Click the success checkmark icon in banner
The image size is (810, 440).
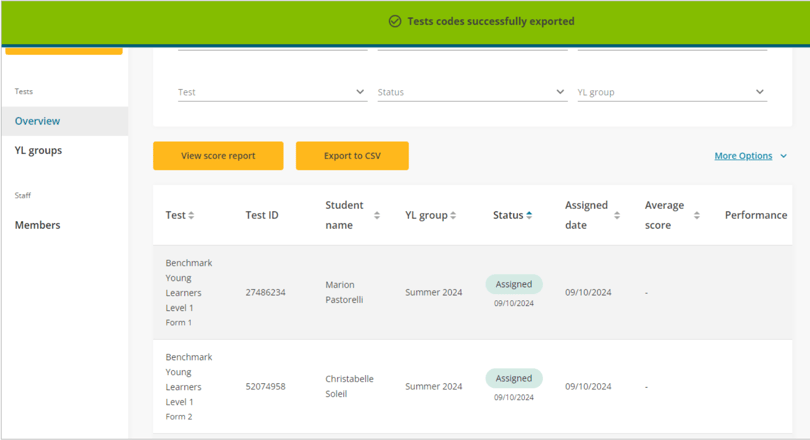point(395,21)
